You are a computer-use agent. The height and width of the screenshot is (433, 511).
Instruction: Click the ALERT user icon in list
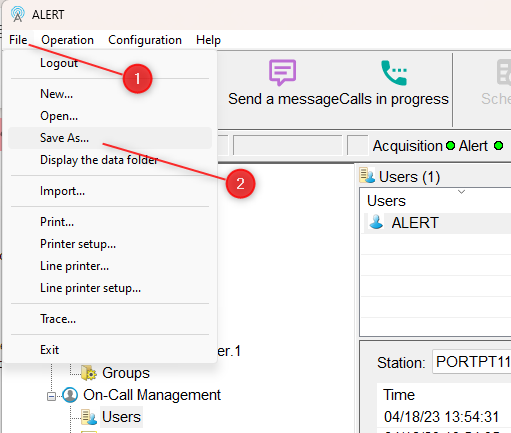377,222
